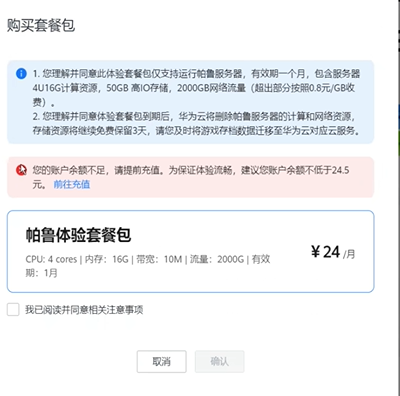Click the ¥24 /月 price label
Screen dimensions: 400x396
coord(333,252)
